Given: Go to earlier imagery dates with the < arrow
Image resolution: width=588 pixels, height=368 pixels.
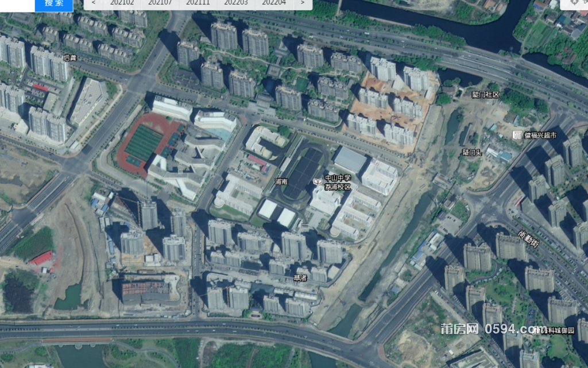Looking at the screenshot, I should coord(94,4).
